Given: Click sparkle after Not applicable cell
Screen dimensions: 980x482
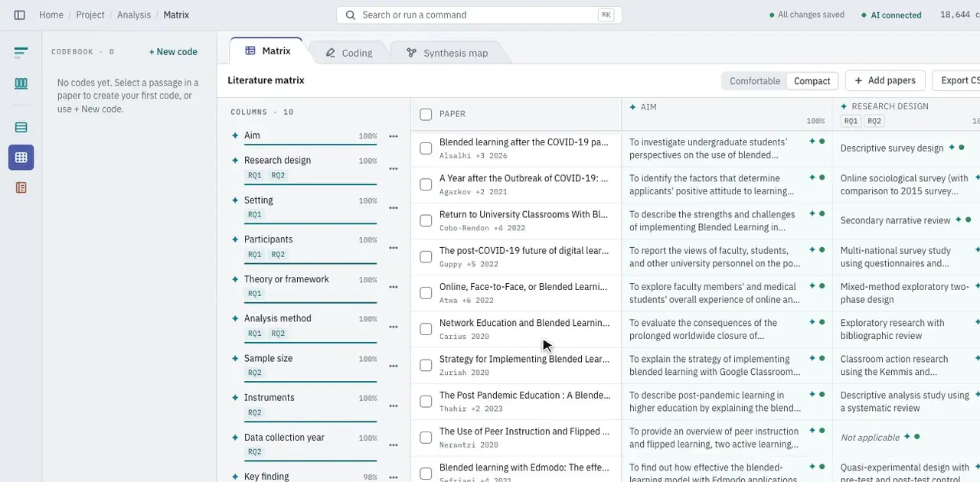Looking at the screenshot, I should click(x=907, y=436).
